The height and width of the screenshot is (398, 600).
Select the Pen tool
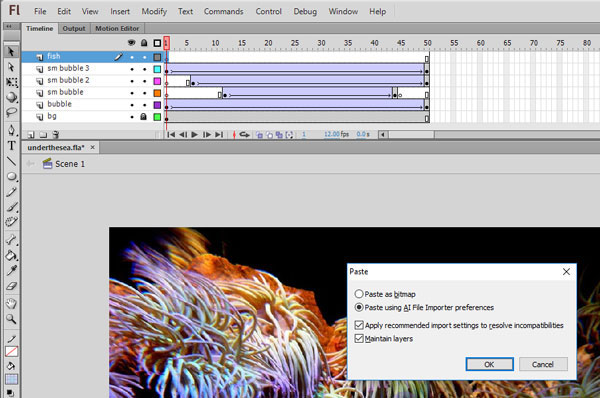click(x=11, y=130)
